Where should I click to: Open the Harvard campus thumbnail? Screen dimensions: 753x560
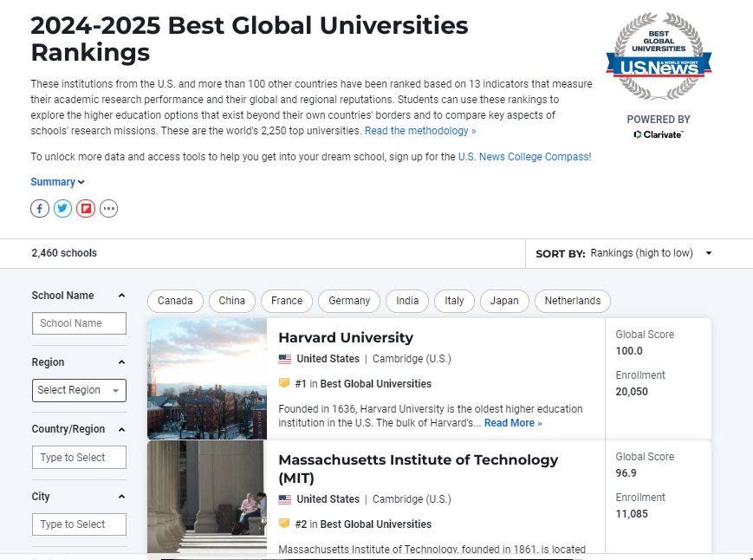coord(207,379)
